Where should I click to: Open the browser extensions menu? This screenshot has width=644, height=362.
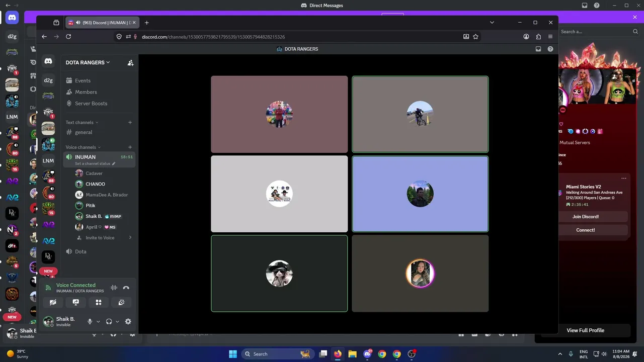[x=538, y=37]
